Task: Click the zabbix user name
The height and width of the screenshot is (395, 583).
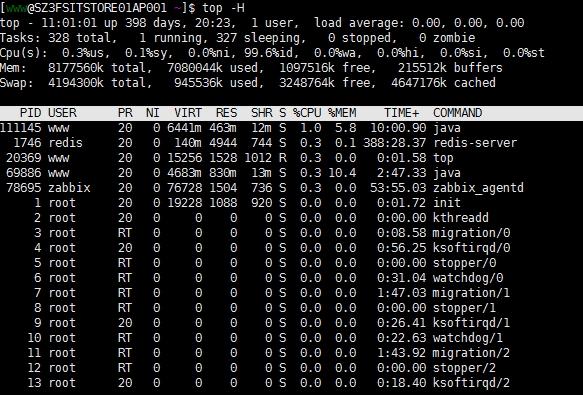Action: tap(69, 188)
